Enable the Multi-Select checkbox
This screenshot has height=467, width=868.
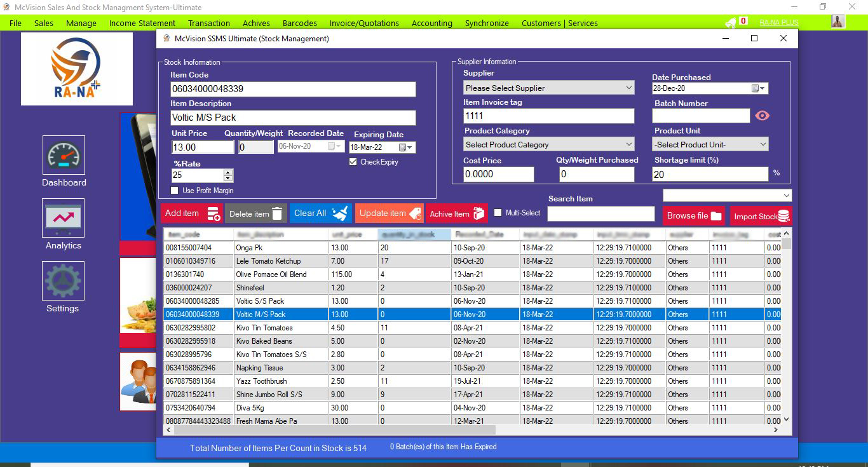coord(498,213)
